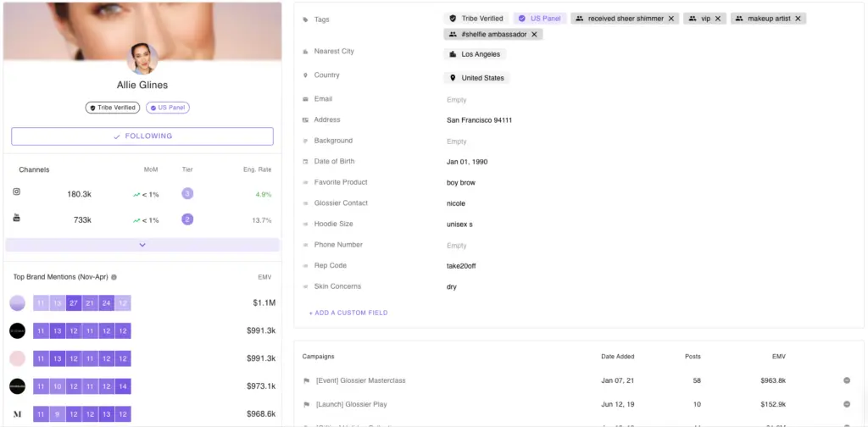Toggle the Following button

[x=142, y=136]
